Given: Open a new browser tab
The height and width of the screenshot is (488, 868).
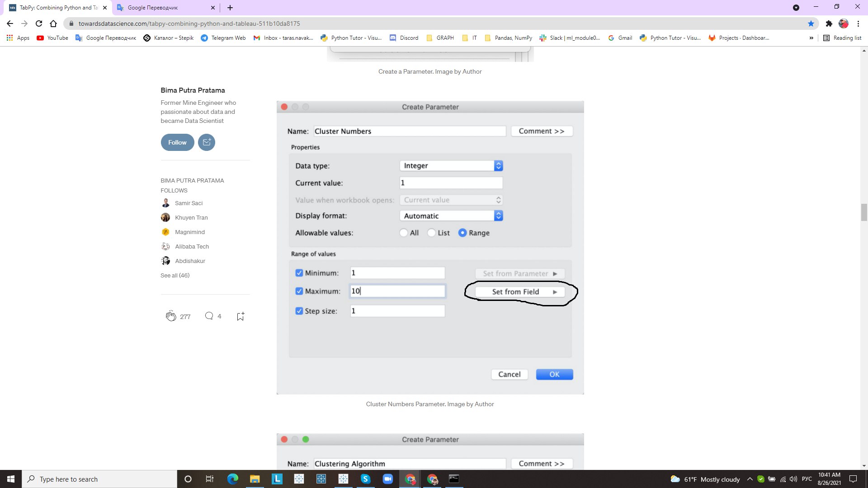Looking at the screenshot, I should [x=230, y=8].
